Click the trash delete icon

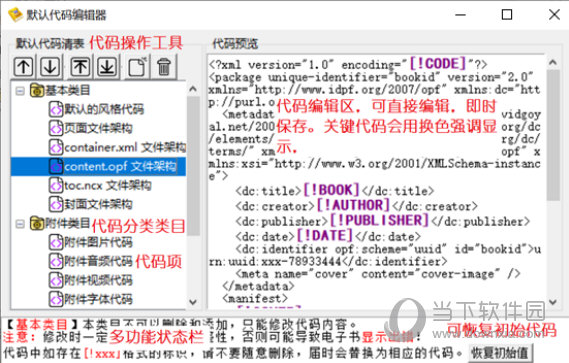point(164,67)
